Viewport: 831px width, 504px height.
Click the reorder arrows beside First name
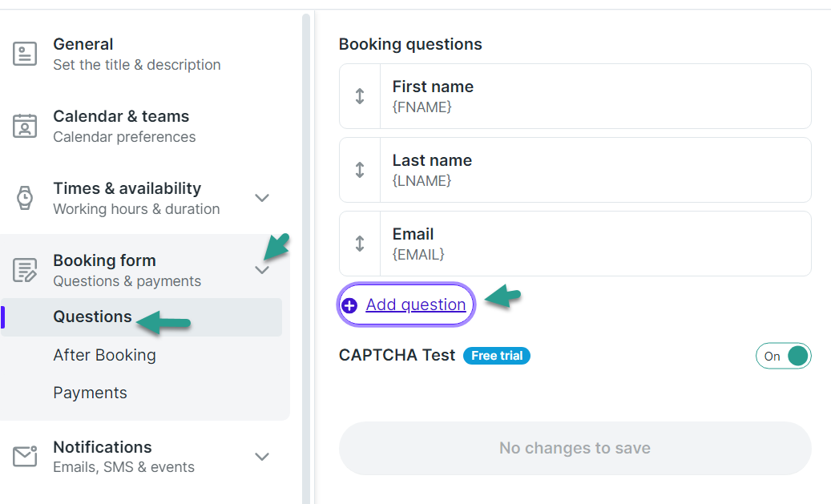pos(359,95)
